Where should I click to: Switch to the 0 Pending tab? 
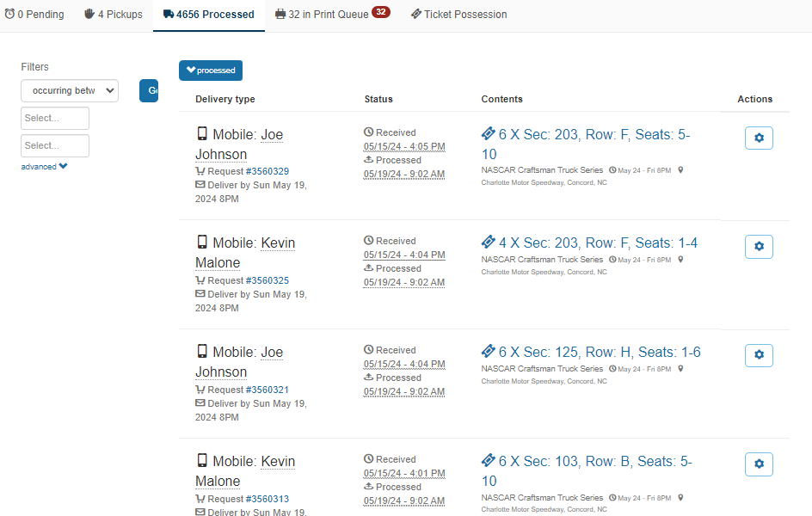click(x=34, y=15)
